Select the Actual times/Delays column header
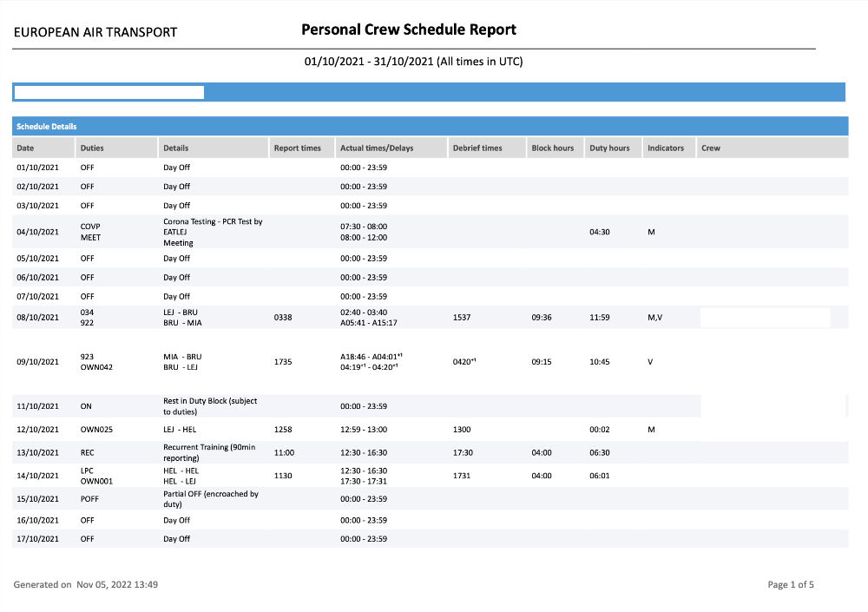Screen dimensions: 868x612 pos(377,148)
